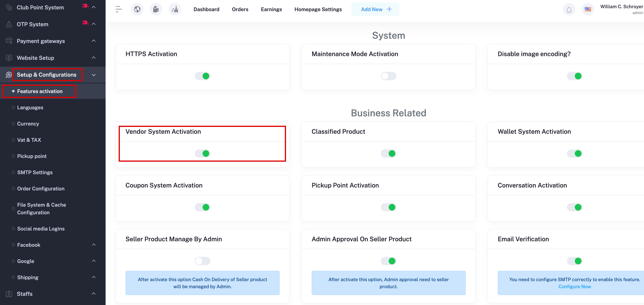Turn on Seller Product Manage By Admin
644x305 pixels.
point(202,261)
